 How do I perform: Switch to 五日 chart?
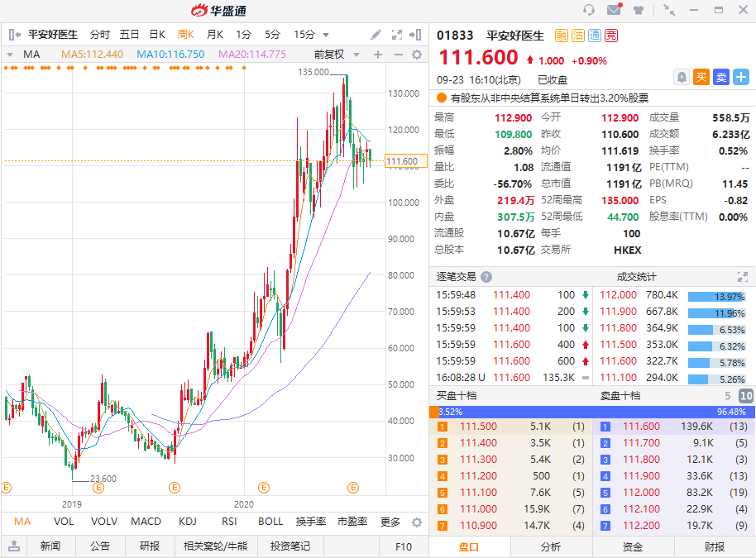coord(129,35)
